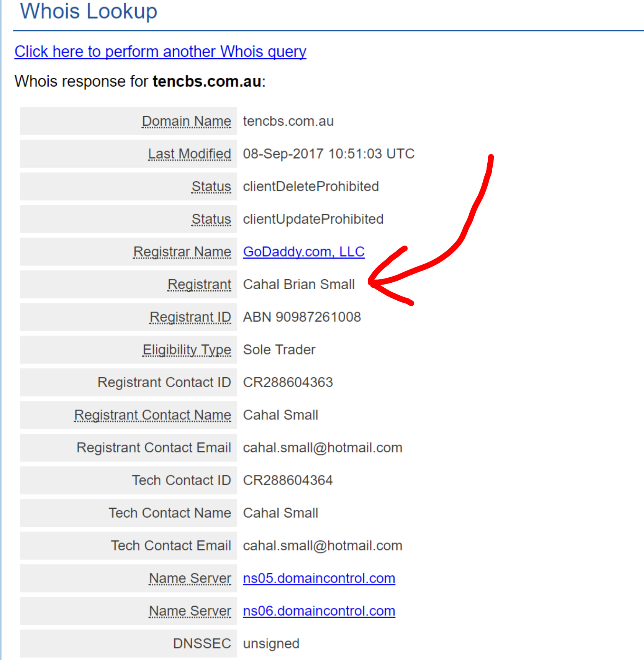Open the ns06.domaincontrol.com name server link
The width and height of the screenshot is (644, 660).
point(319,611)
